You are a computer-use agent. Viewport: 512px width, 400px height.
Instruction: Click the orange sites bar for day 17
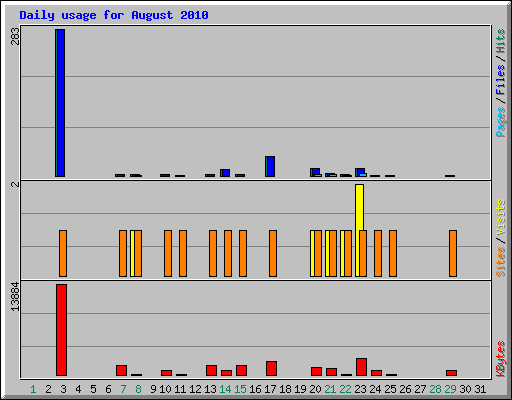click(273, 253)
